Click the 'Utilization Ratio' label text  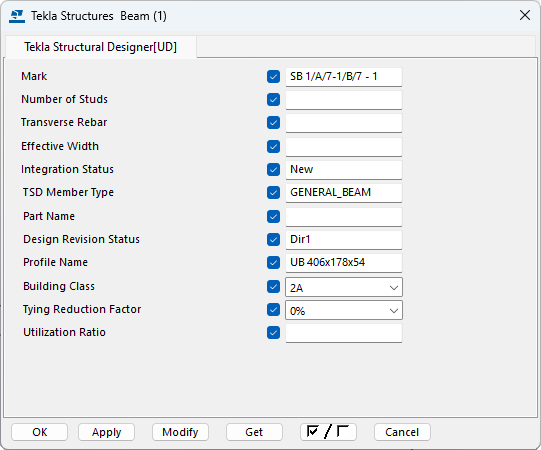click(64, 332)
